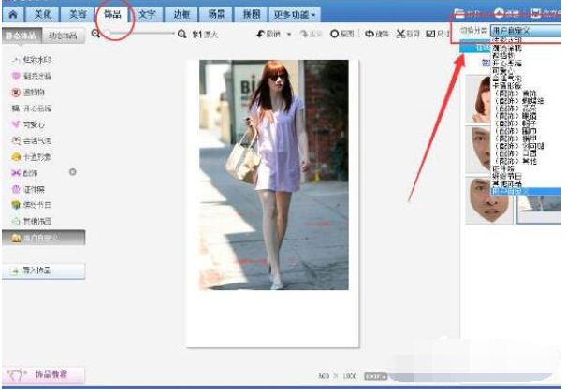The height and width of the screenshot is (392, 566).
Task: Select the 卡通形象 cartoon face category
Action: [37, 156]
